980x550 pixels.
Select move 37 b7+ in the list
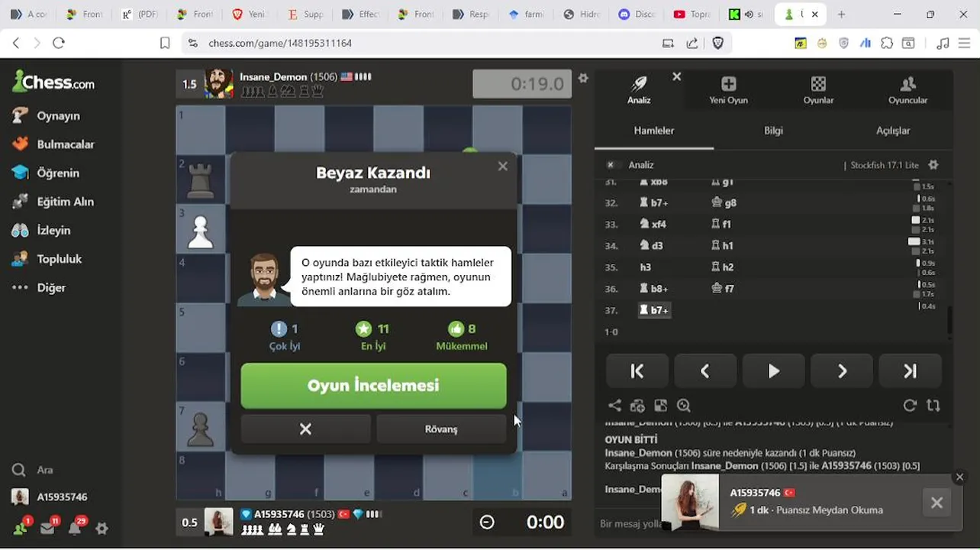[654, 310]
